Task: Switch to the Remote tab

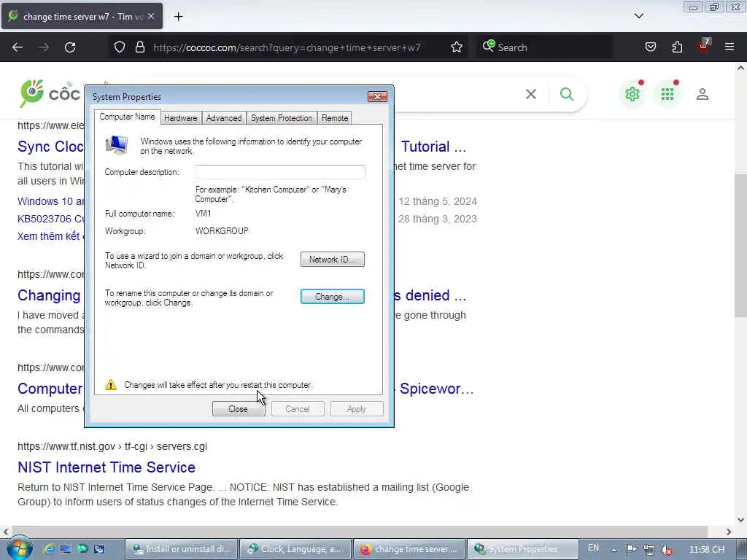Action: click(x=334, y=118)
